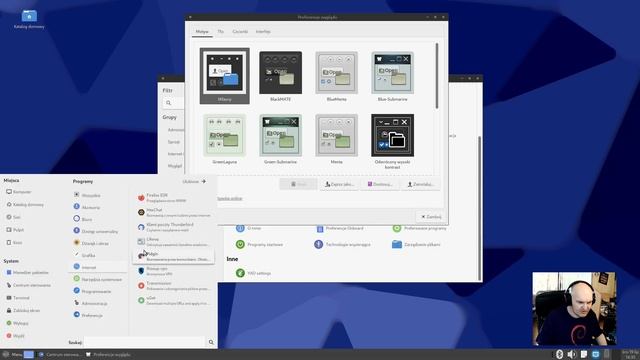Click the Preferencje wyglądu taskbar window button
This screenshot has width=640, height=360.
pos(108,354)
